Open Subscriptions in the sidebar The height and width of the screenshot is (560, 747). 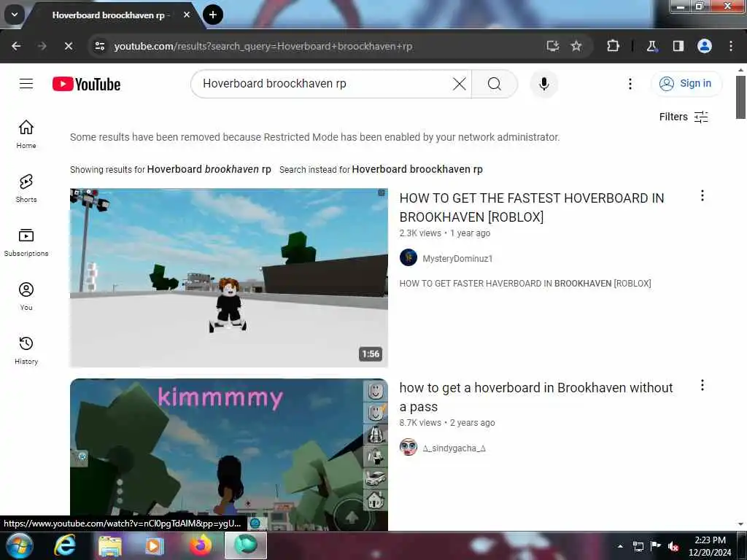[26, 242]
